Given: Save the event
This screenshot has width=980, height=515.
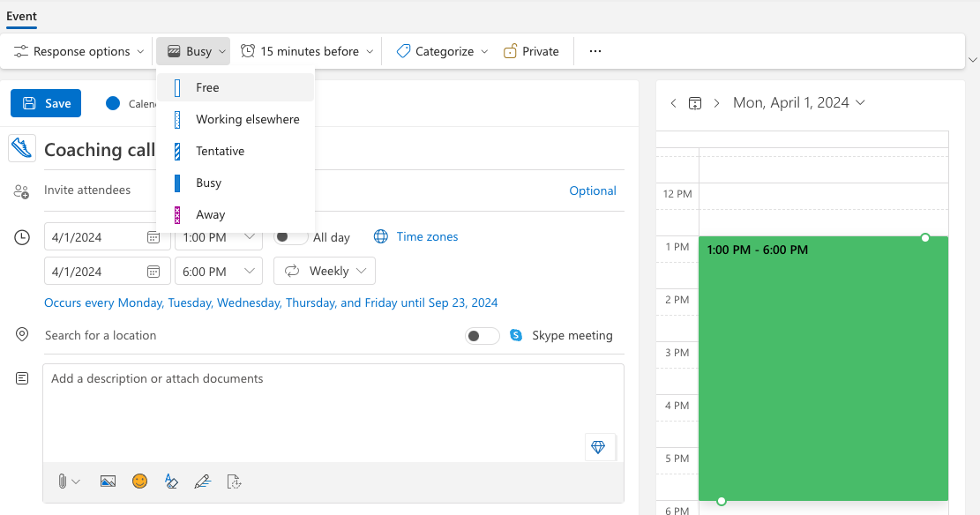Looking at the screenshot, I should click(46, 103).
